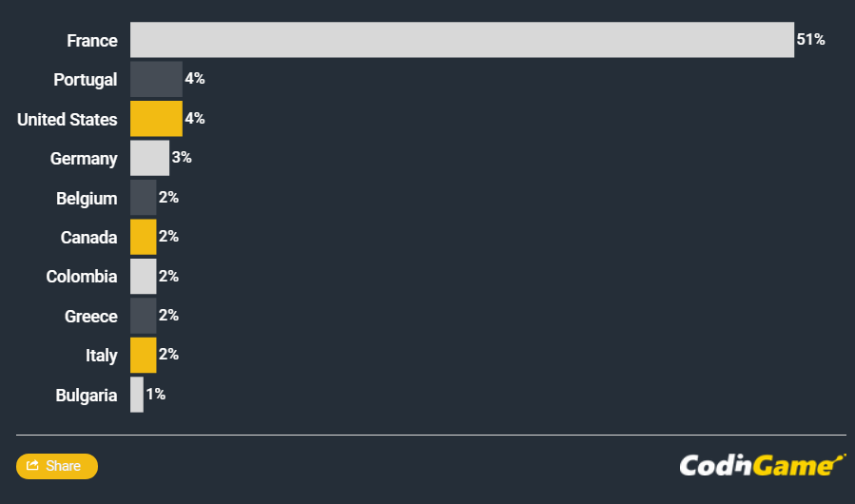Click the Share button
The width and height of the screenshot is (855, 504).
coord(57,466)
